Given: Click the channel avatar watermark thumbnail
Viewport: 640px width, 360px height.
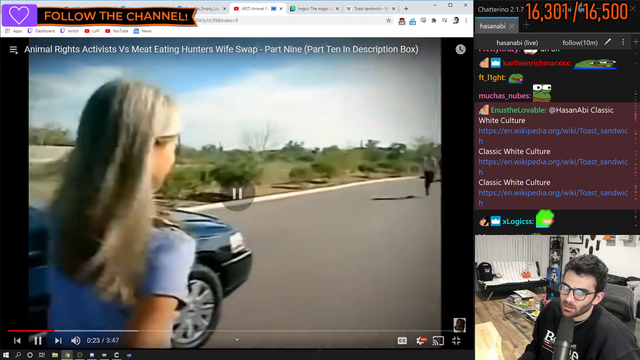Looking at the screenshot, I should pyautogui.click(x=460, y=325).
